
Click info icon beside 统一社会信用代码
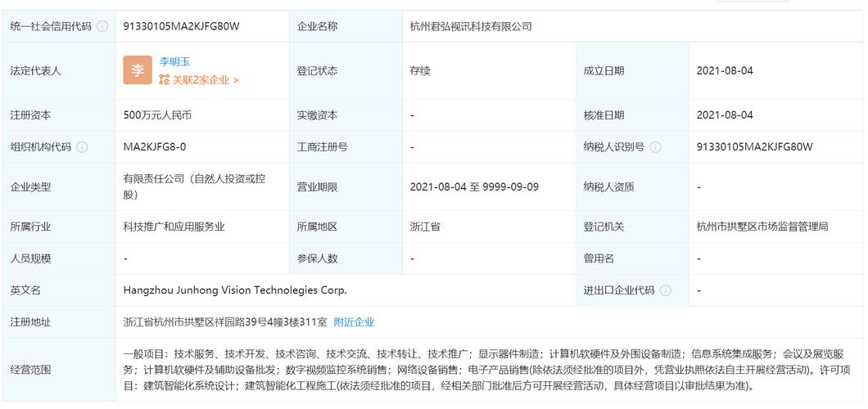click(102, 26)
